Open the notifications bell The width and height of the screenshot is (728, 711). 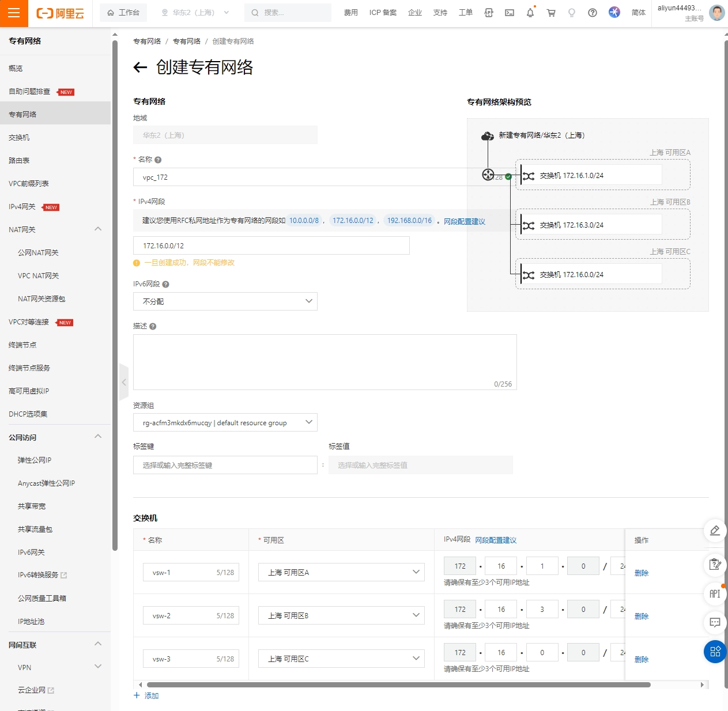[530, 13]
